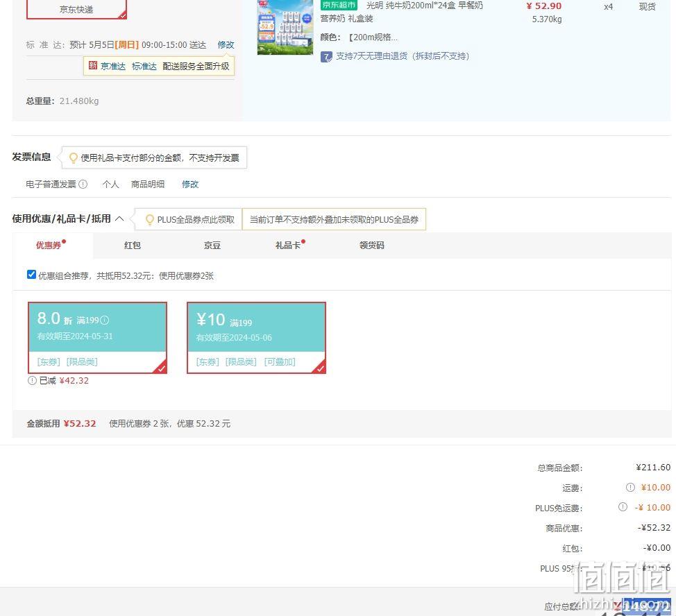
Task: Click the 京东超市 tag on the product
Action: pyautogui.click(x=339, y=5)
